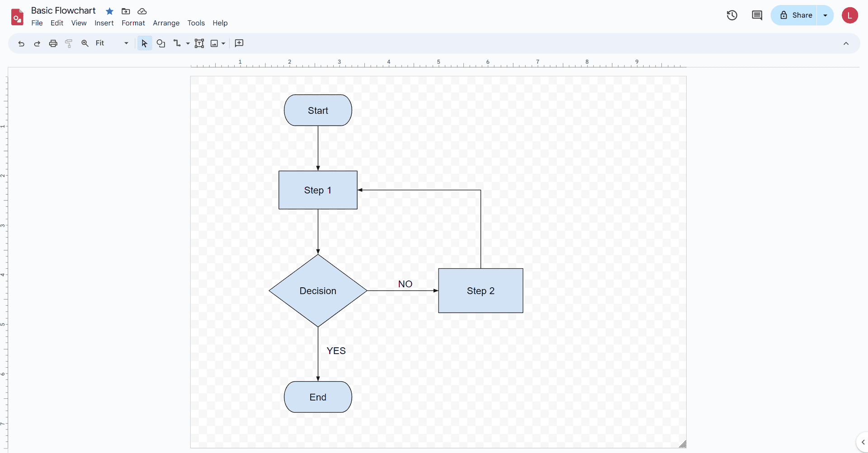Collapse the menus with chevron arrow
Screen dimensions: 868x453
(846, 43)
